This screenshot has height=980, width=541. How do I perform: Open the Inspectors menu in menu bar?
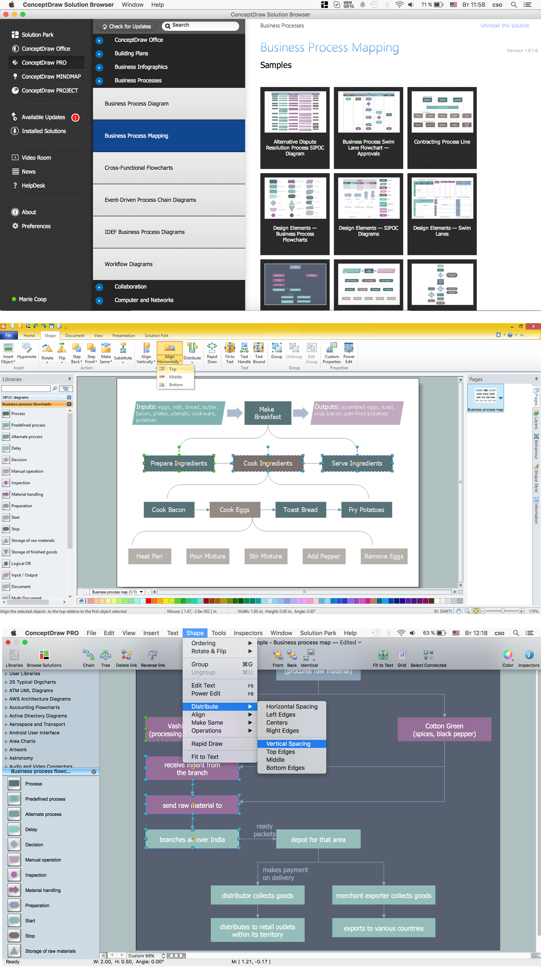click(248, 633)
